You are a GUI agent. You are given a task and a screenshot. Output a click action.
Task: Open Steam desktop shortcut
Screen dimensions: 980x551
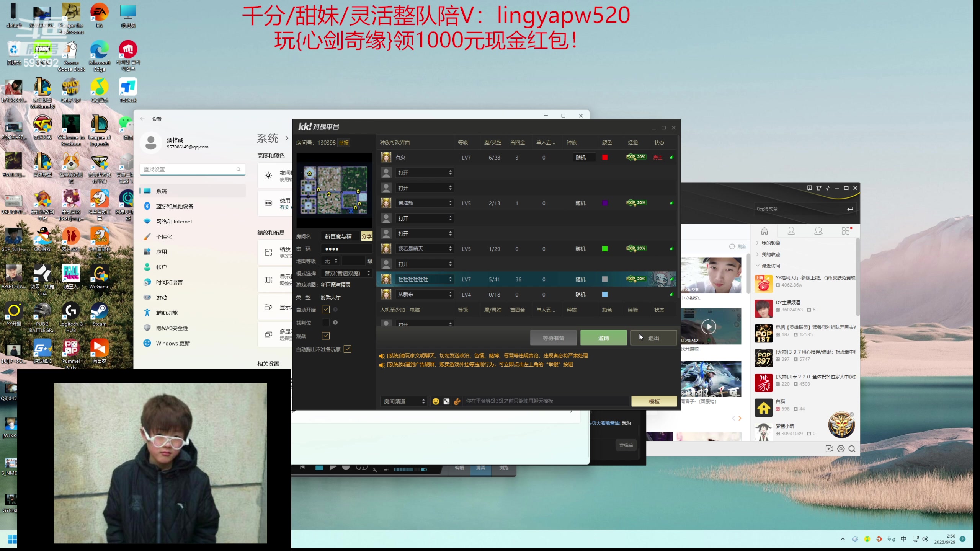[100, 315]
